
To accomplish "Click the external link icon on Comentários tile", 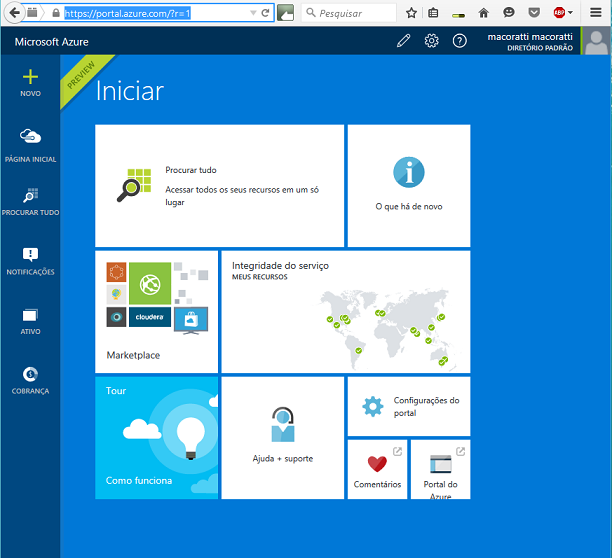I will pos(397,451).
